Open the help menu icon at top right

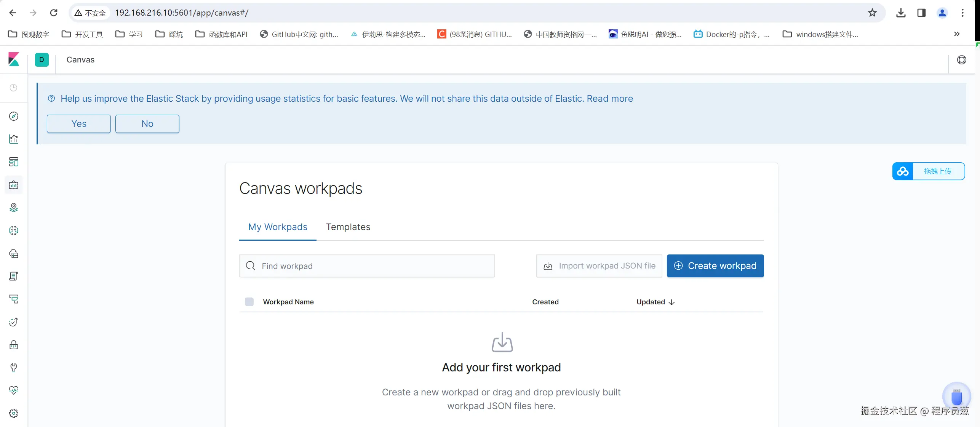[x=961, y=60]
